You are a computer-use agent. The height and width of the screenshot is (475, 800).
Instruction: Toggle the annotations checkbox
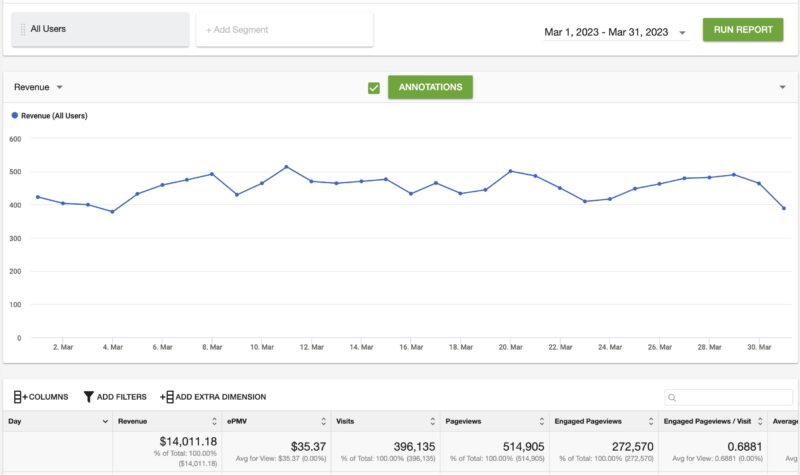pyautogui.click(x=374, y=88)
